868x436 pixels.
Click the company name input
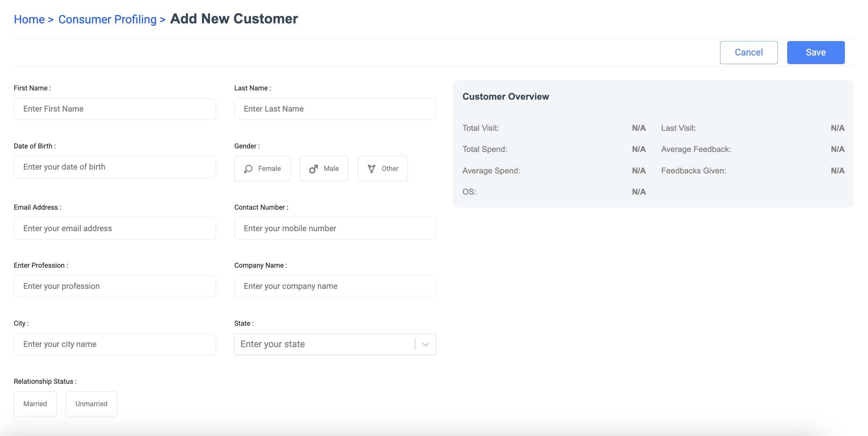pyautogui.click(x=335, y=286)
